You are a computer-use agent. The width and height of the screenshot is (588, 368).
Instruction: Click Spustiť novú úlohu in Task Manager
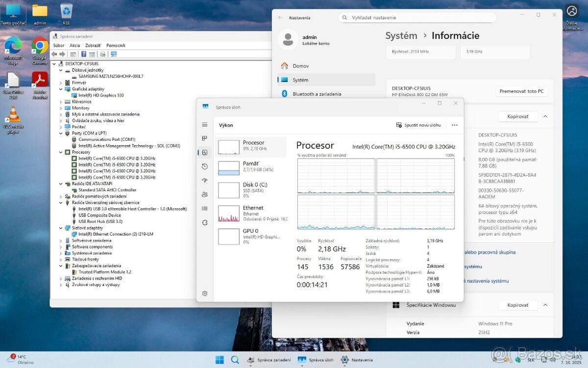(x=419, y=125)
